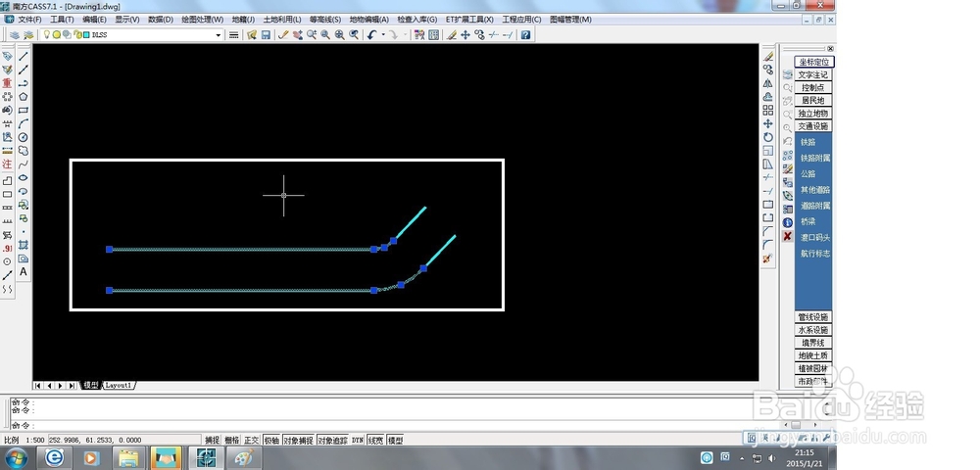
Task: Click the 文字注记 button
Action: (x=813, y=74)
